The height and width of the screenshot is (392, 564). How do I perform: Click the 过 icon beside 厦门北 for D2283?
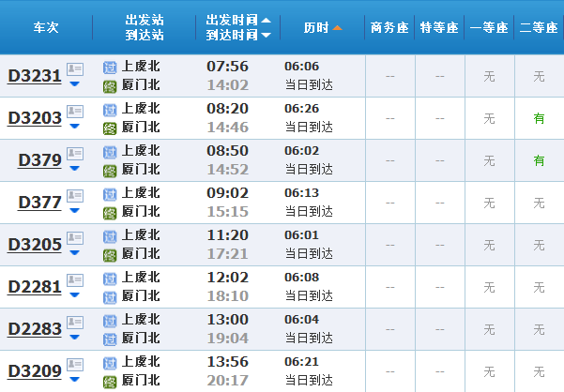110,339
